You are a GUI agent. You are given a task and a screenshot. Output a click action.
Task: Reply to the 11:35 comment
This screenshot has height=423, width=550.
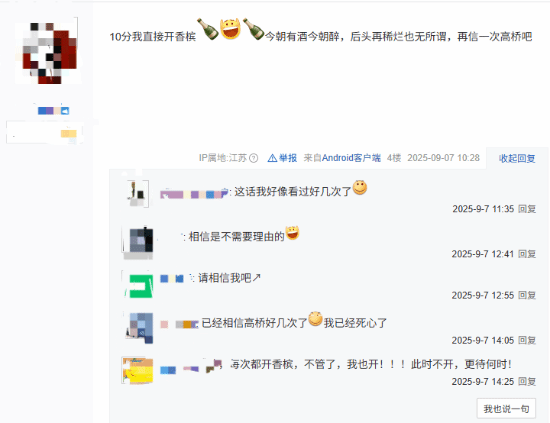pyautogui.click(x=527, y=209)
